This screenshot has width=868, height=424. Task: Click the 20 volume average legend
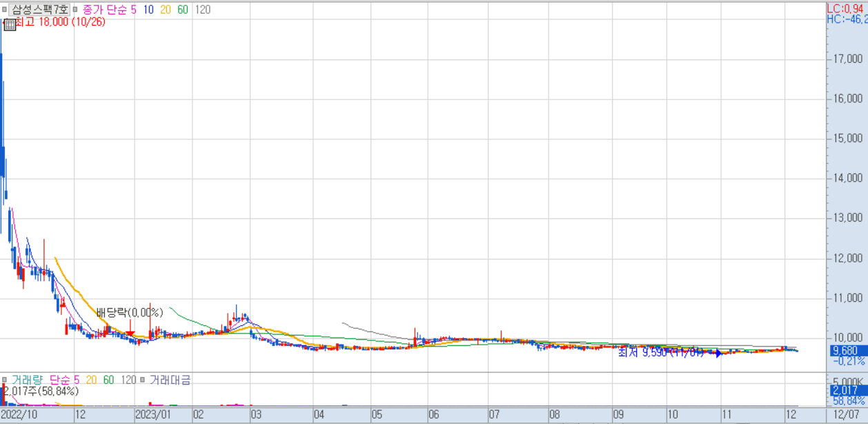tap(91, 380)
